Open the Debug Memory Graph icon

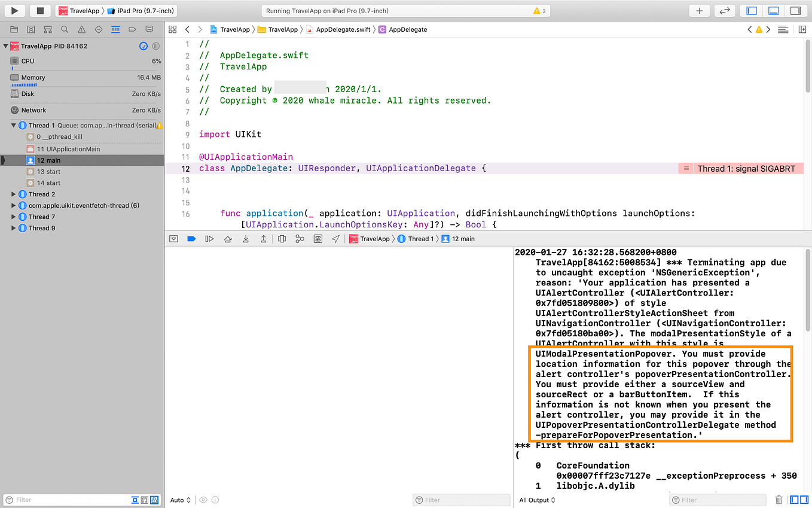[300, 239]
